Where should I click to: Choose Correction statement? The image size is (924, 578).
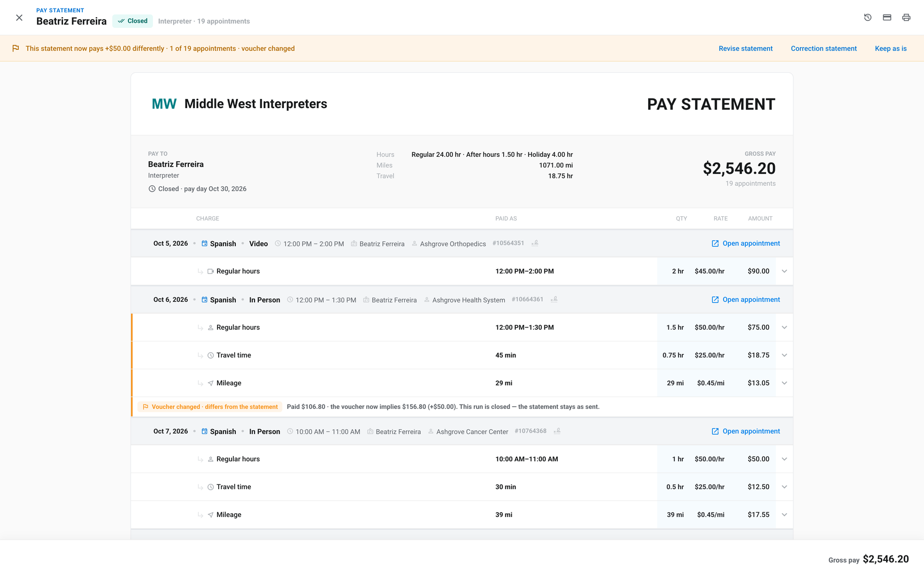[x=823, y=49]
